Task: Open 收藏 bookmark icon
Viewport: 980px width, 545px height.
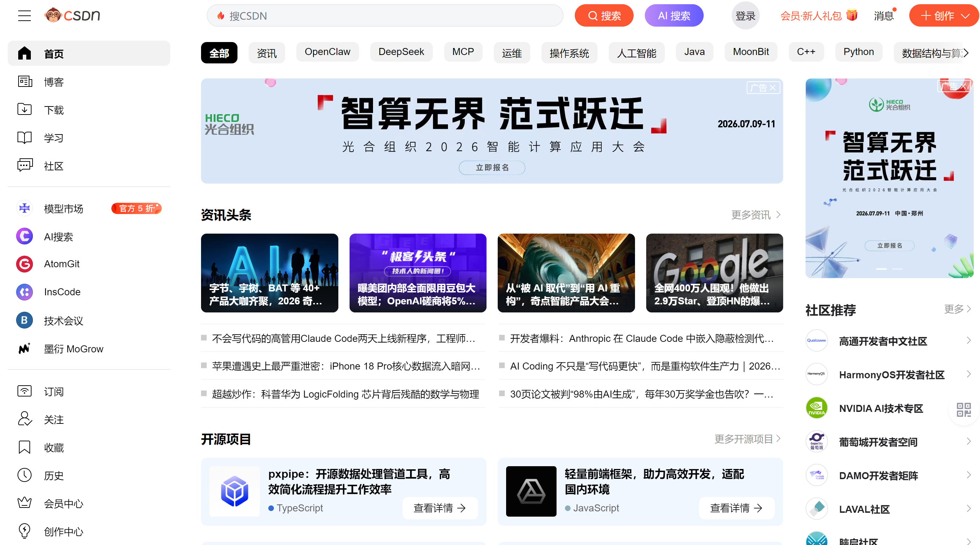Action: 25,447
